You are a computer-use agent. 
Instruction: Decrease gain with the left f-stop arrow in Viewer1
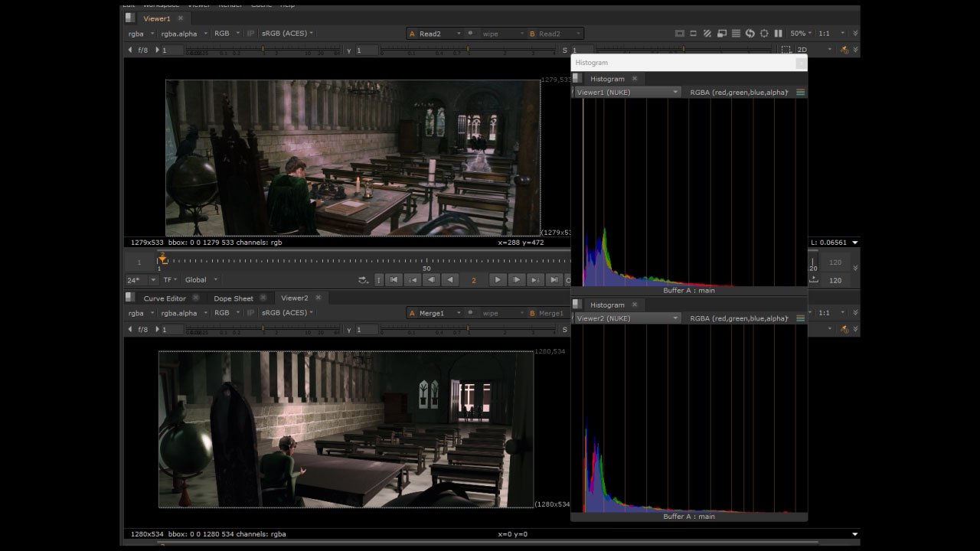click(129, 50)
